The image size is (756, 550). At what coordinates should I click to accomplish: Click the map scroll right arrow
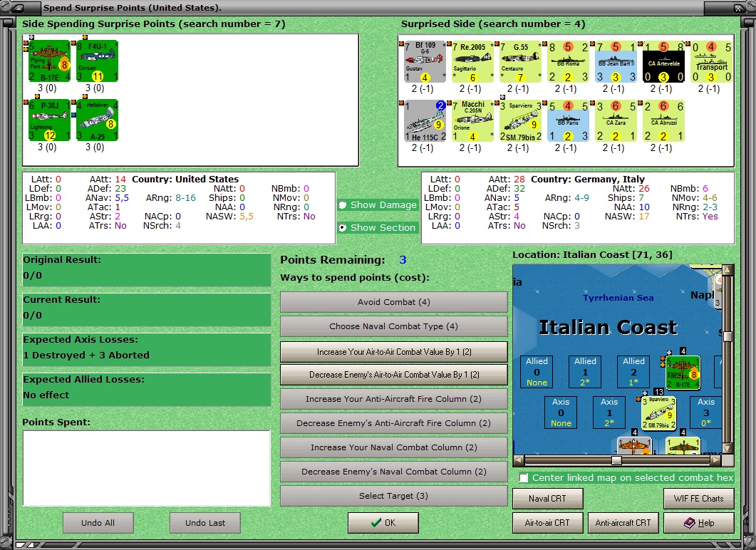(x=716, y=460)
